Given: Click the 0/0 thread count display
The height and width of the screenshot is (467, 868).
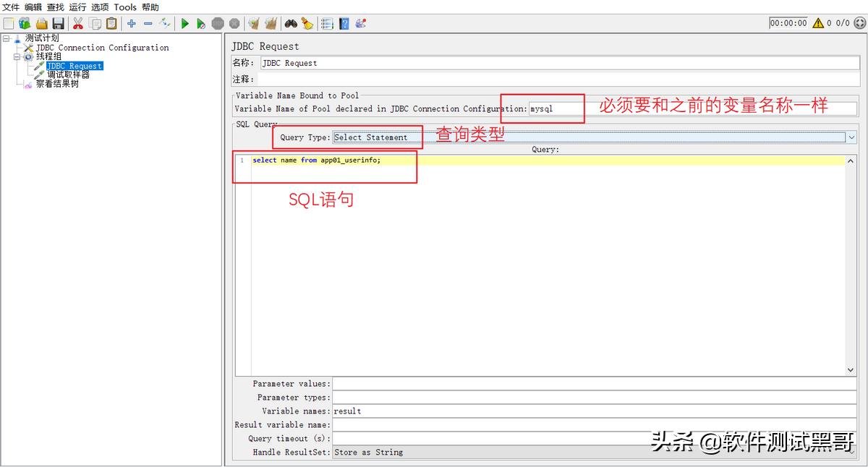Looking at the screenshot, I should 843,23.
